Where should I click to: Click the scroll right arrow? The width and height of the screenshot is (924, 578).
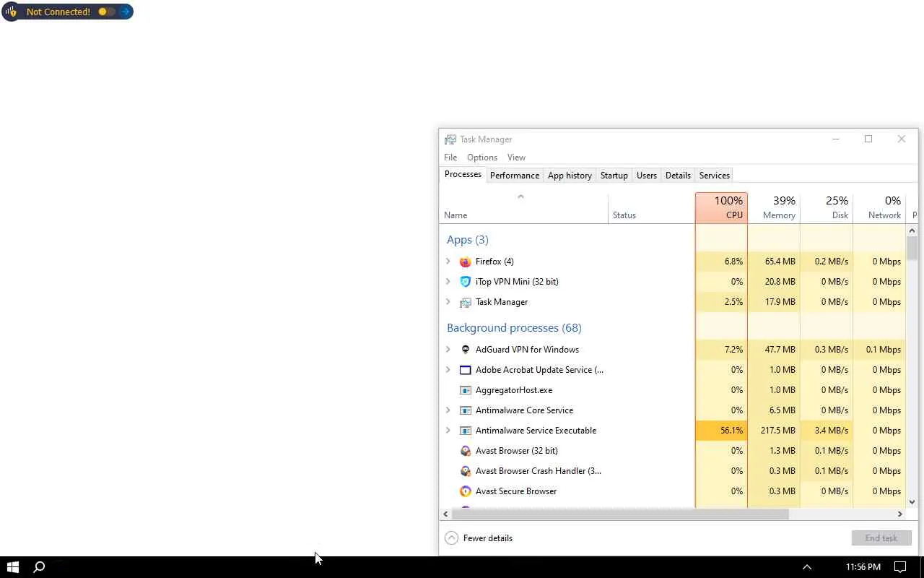coord(900,514)
